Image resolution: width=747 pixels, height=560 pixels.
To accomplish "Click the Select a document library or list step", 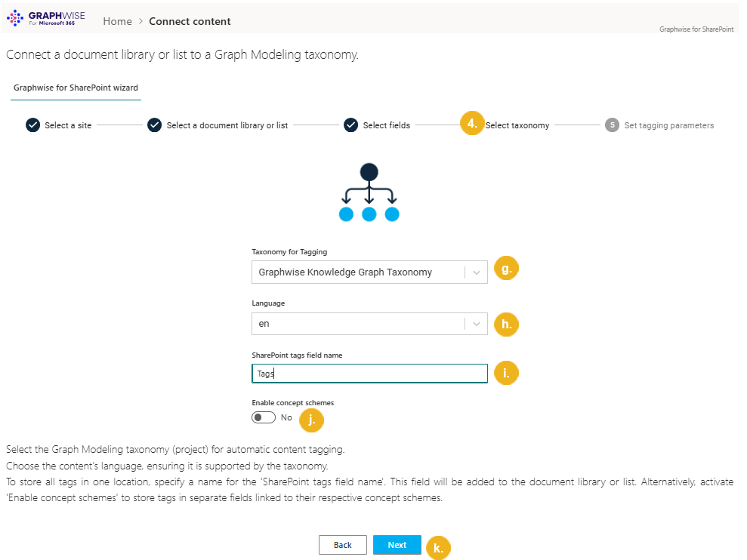I will coord(227,125).
